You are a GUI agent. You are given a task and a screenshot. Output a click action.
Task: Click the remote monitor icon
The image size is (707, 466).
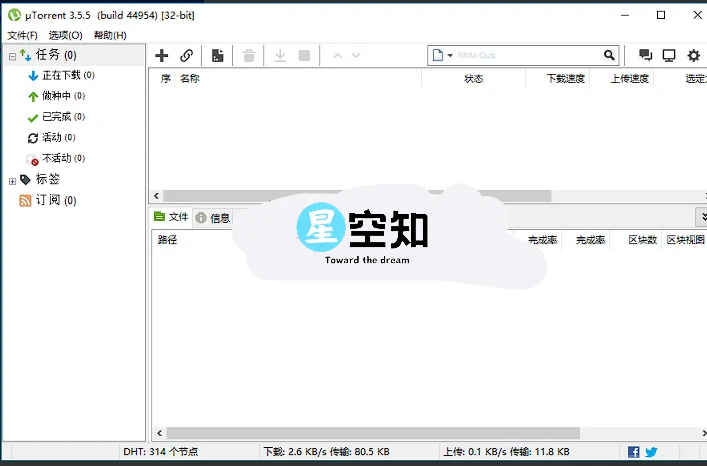point(669,55)
